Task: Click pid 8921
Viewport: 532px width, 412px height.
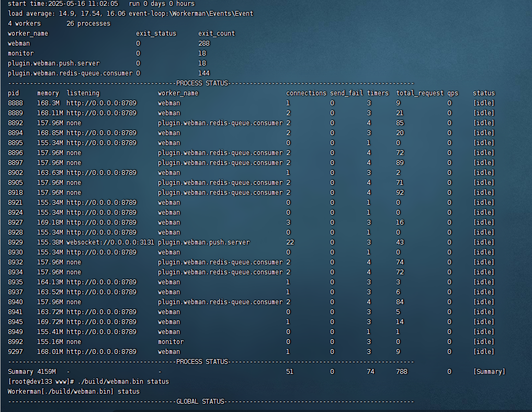Action: click(16, 203)
